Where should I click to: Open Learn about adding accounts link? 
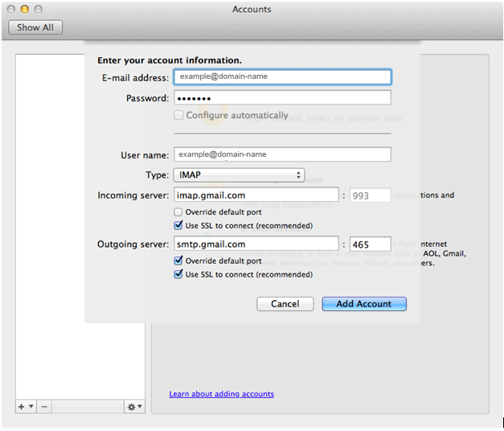coord(222,394)
